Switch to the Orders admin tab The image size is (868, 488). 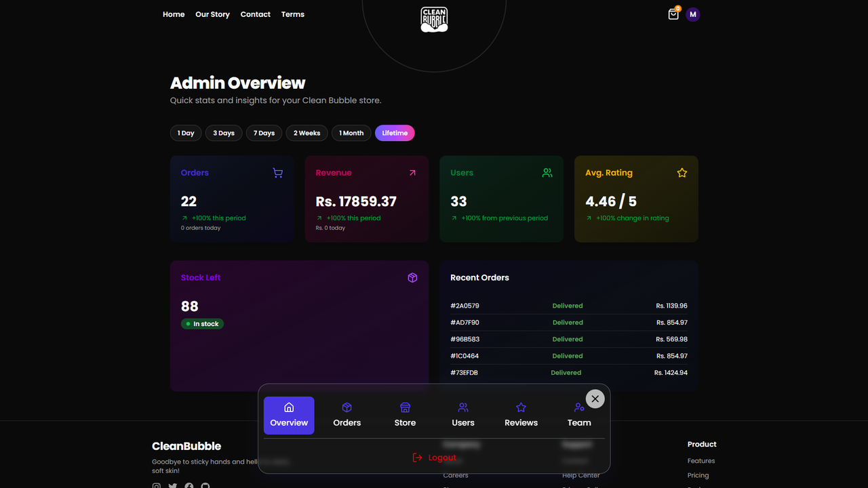pos(347,415)
